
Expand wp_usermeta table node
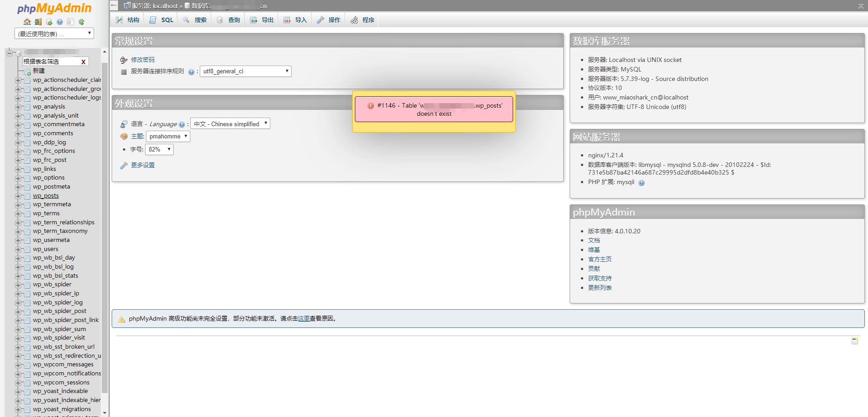(x=18, y=241)
